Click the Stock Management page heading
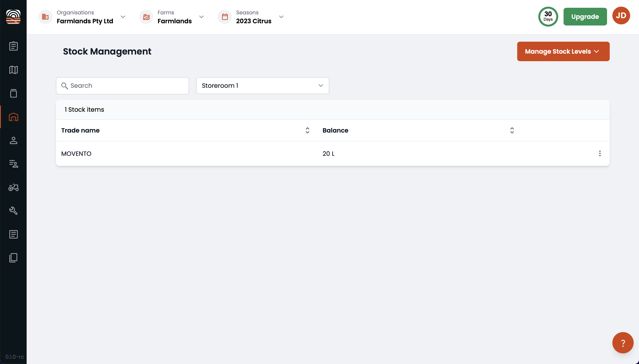 pos(107,51)
